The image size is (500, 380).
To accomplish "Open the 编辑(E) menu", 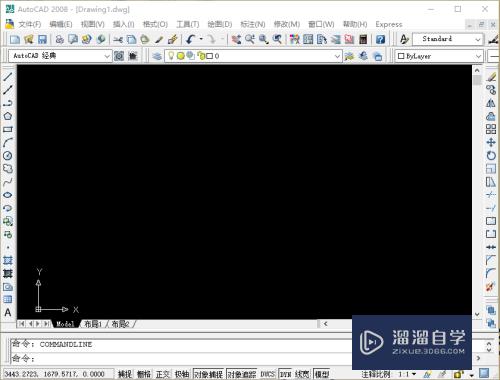I will [61, 24].
